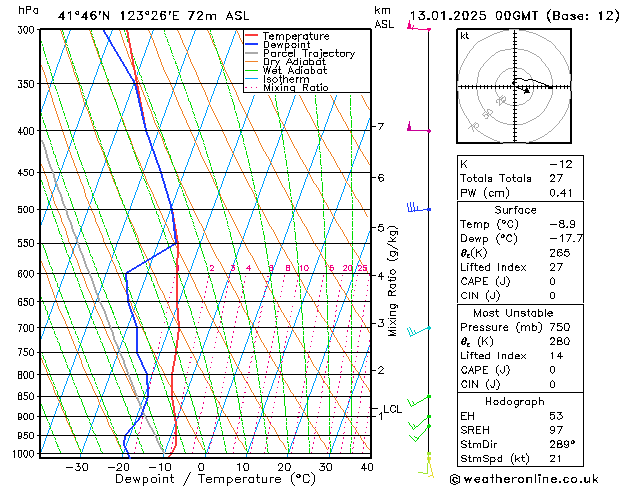Click the surface theta-e value 265
Screen dimensions: 629x486
pos(560,253)
